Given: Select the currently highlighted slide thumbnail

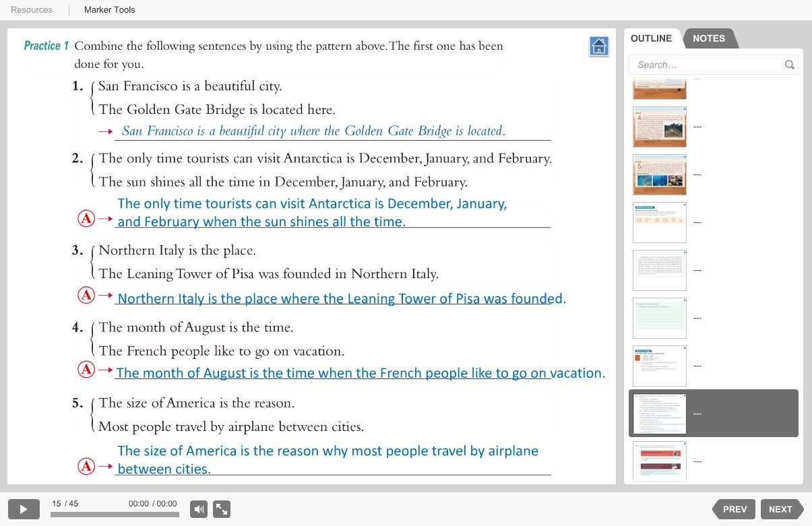Looking at the screenshot, I should point(660,414).
